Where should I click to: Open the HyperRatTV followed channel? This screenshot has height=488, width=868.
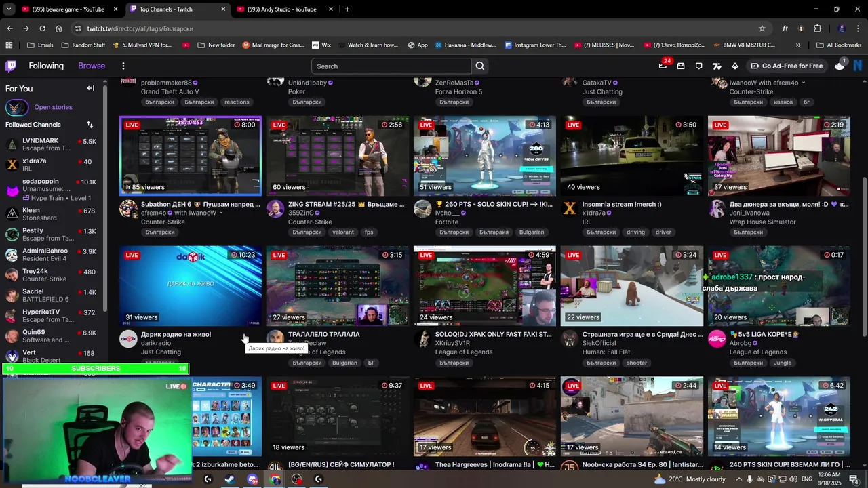coord(52,315)
